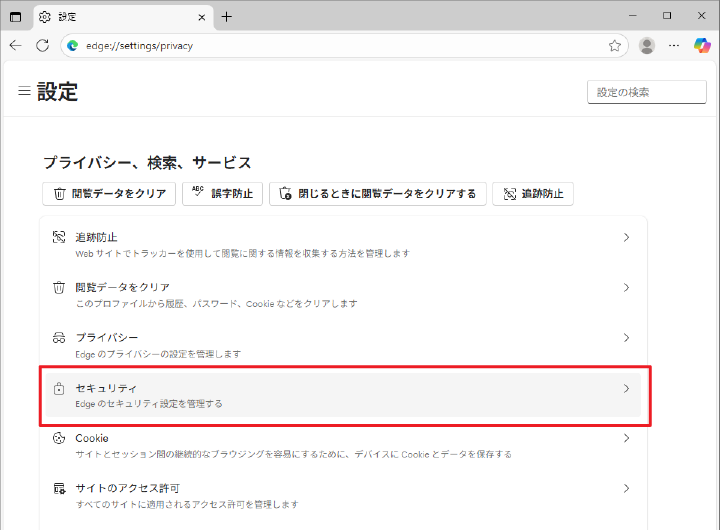Click the Copilot icon in the toolbar
720x530 pixels.
tap(702, 45)
